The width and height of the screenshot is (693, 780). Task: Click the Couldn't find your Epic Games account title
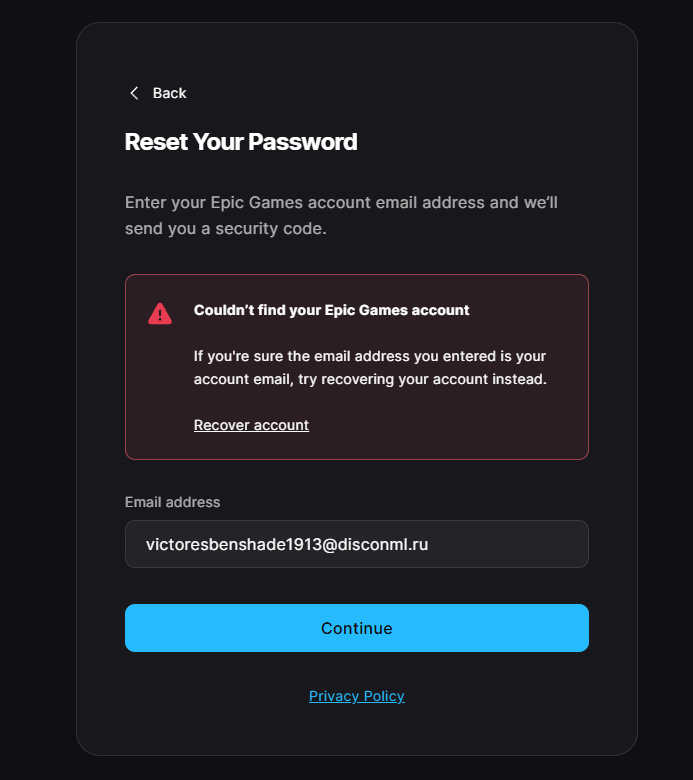point(331,310)
